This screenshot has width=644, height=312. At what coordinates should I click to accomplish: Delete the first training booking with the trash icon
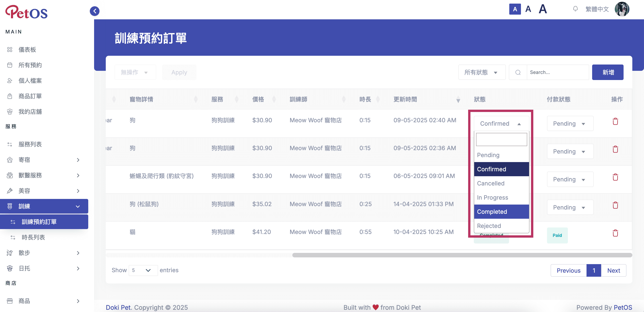click(x=615, y=122)
